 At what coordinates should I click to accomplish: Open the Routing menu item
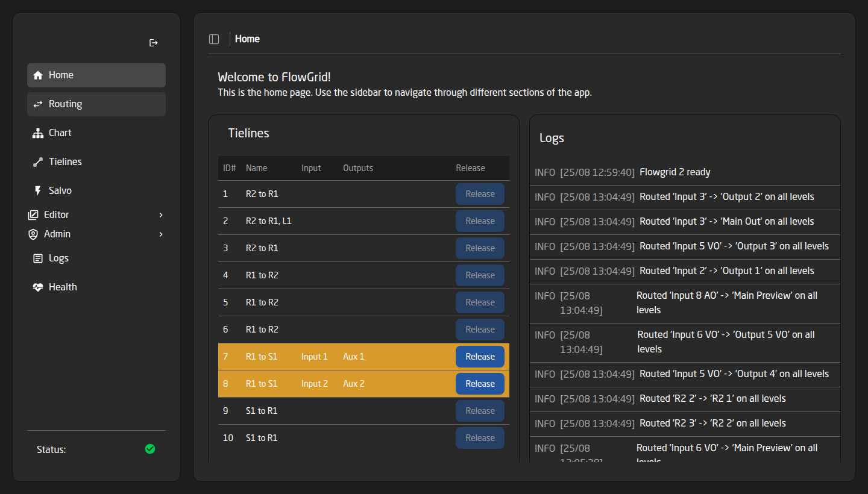96,104
